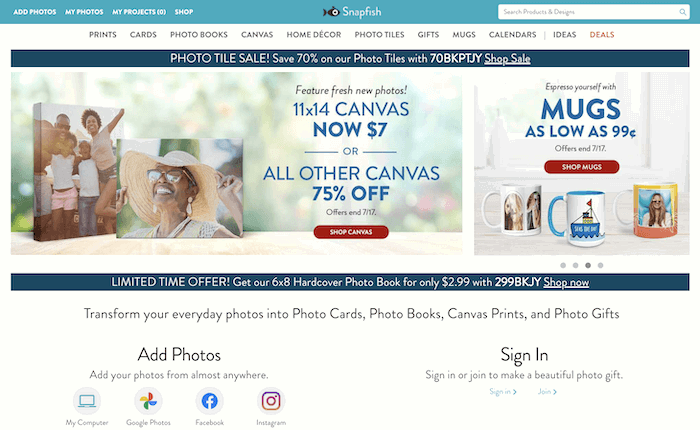Click the Shop Mugs button
700x430 pixels.
[582, 167]
